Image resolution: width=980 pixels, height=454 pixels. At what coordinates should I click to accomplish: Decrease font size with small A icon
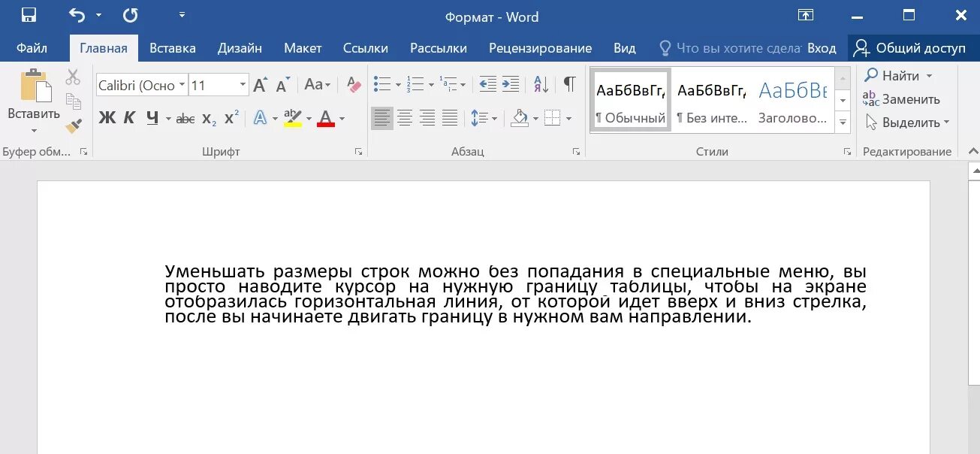pyautogui.click(x=282, y=85)
